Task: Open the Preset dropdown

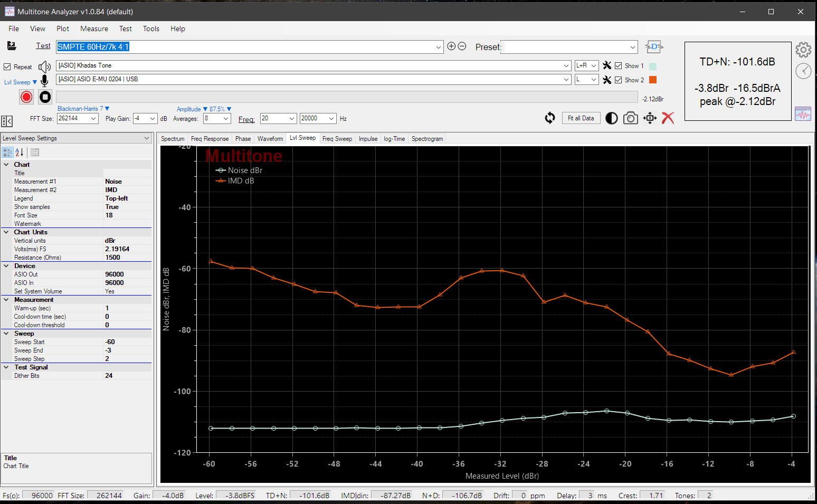Action: (633, 47)
